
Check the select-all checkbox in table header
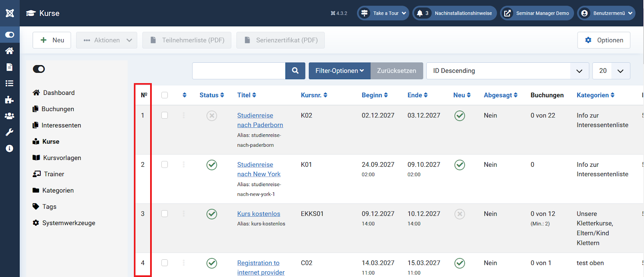pos(165,95)
